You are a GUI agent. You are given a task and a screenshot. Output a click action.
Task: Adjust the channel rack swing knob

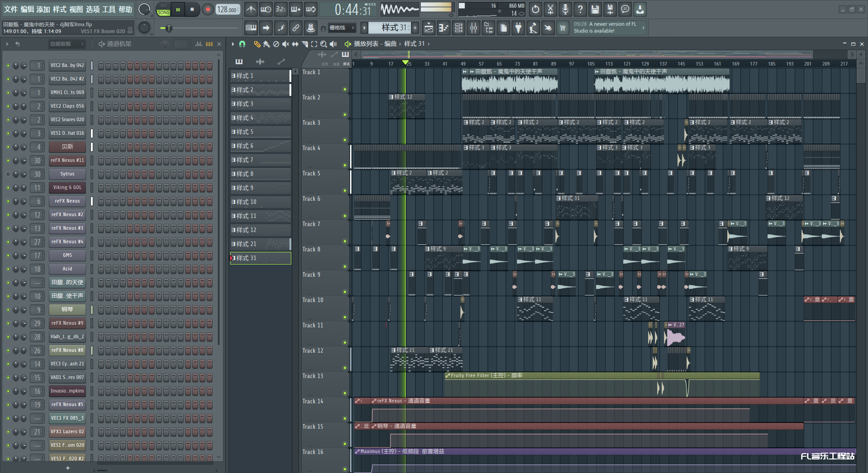pos(165,44)
